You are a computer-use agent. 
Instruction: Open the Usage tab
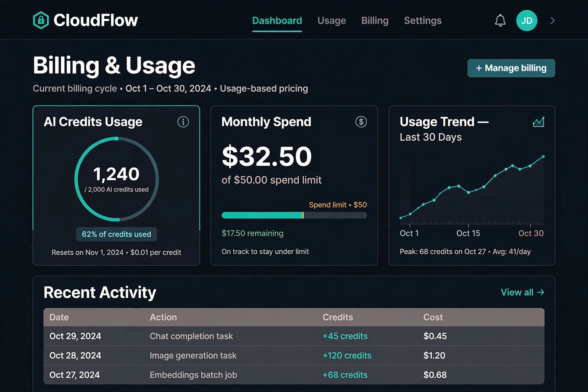pyautogui.click(x=331, y=21)
